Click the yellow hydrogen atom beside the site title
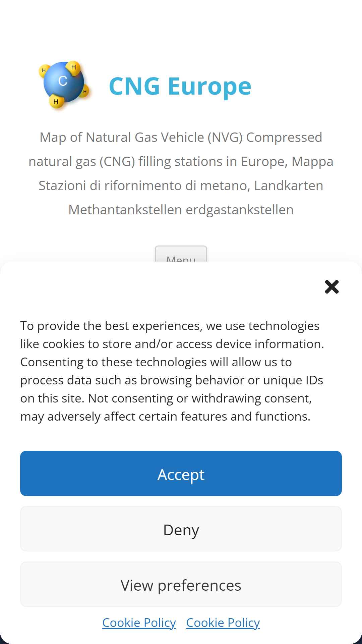Image resolution: width=362 pixels, height=644 pixels. 84,92
